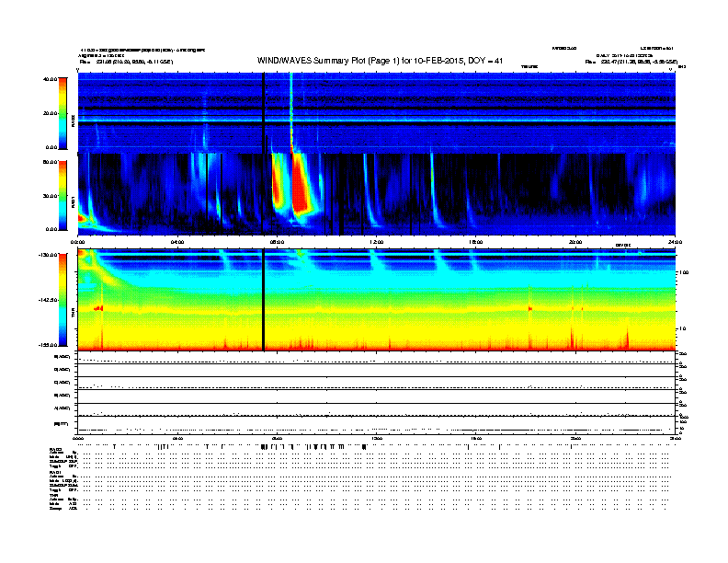Click the -130.00 label on TNR scale
This screenshot has height=563, width=728.
49,255
